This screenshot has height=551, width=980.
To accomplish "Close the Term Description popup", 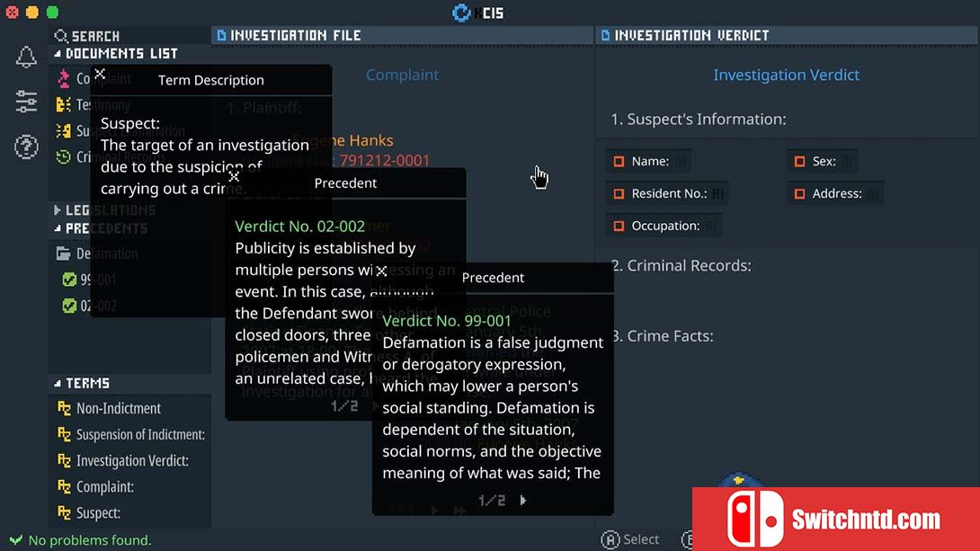I will 100,74.
